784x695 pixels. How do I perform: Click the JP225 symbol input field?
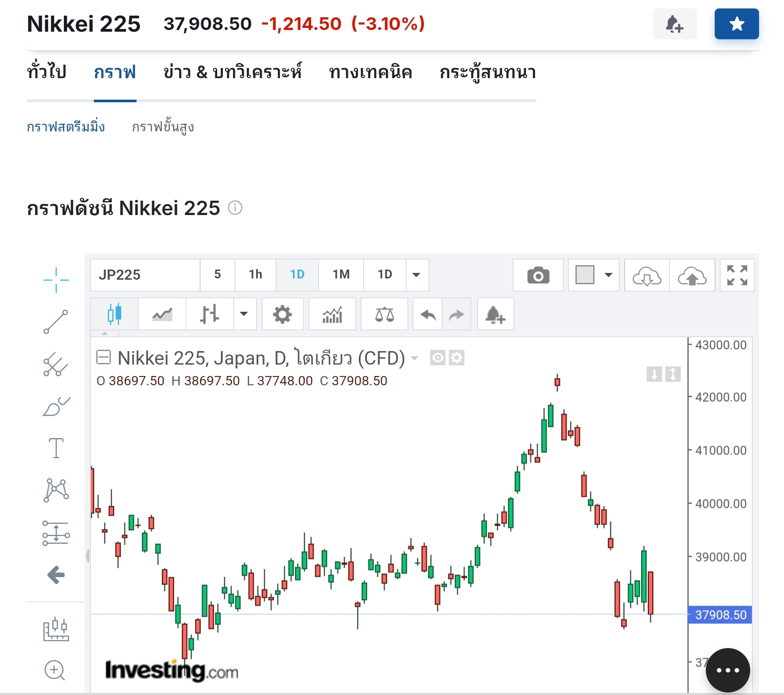pyautogui.click(x=145, y=275)
